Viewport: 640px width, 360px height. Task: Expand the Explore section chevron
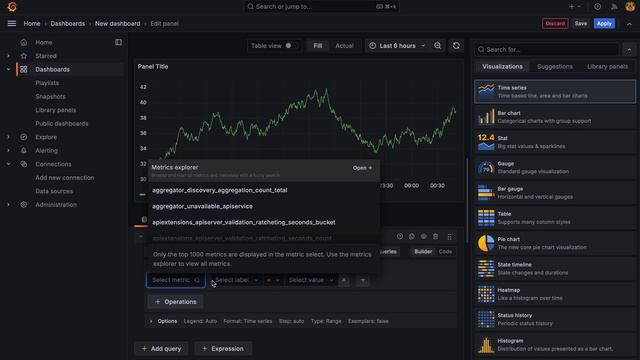tap(9, 137)
